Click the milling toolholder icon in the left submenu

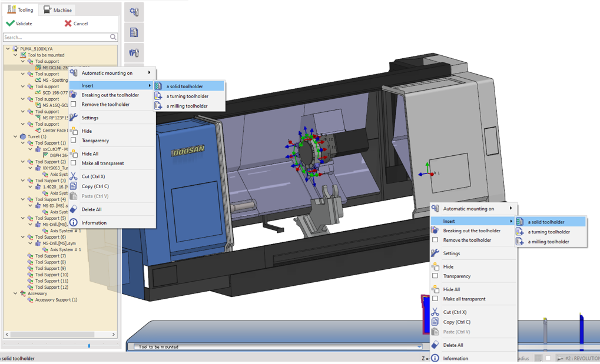[158, 106]
